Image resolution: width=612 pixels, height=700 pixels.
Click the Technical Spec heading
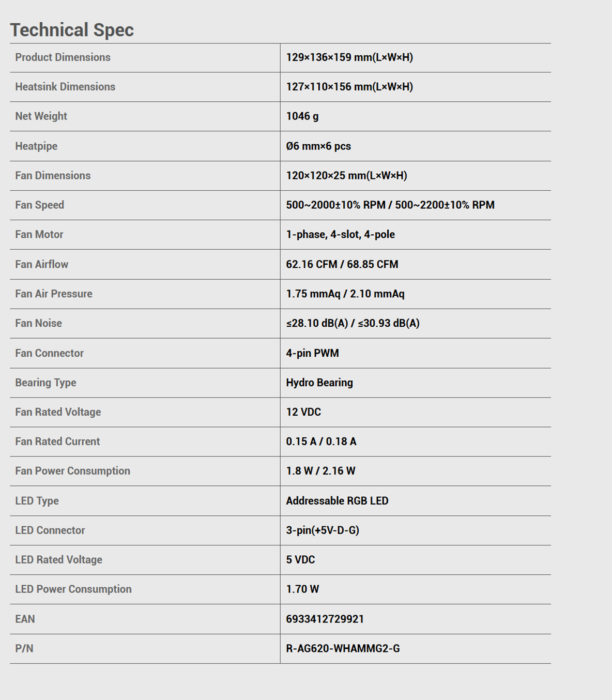pos(72,30)
